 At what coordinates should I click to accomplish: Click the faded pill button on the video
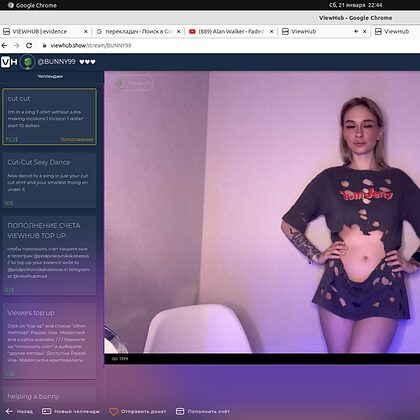[133, 84]
